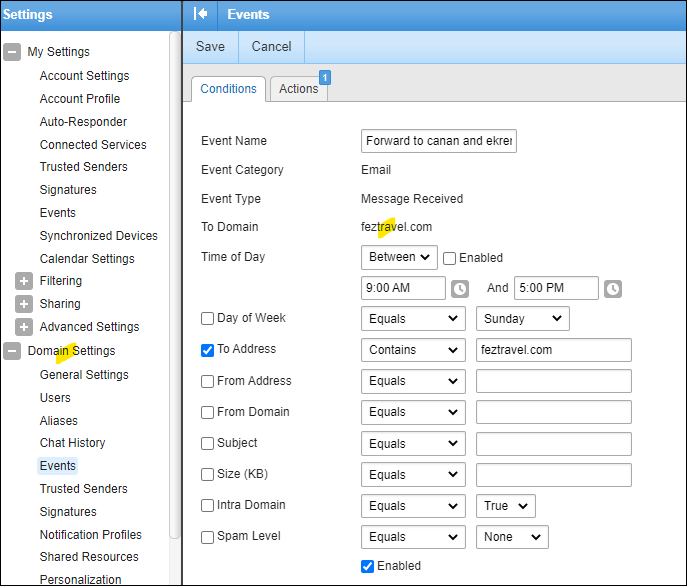Select the Conditions tab
The height and width of the screenshot is (586, 687).
[228, 89]
